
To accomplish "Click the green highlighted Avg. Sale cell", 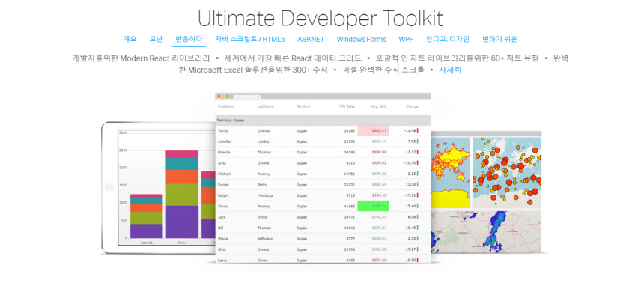I will pos(374,206).
